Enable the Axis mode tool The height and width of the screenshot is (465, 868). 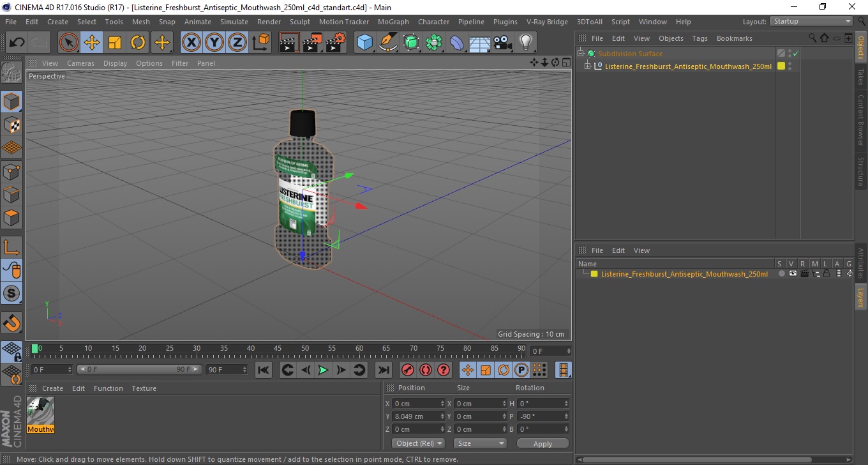[11, 247]
